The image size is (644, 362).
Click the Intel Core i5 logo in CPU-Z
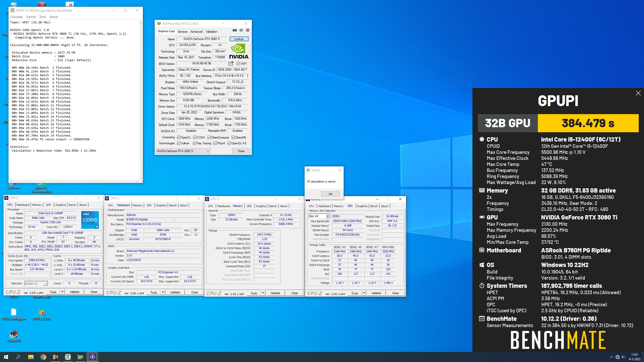[90, 220]
